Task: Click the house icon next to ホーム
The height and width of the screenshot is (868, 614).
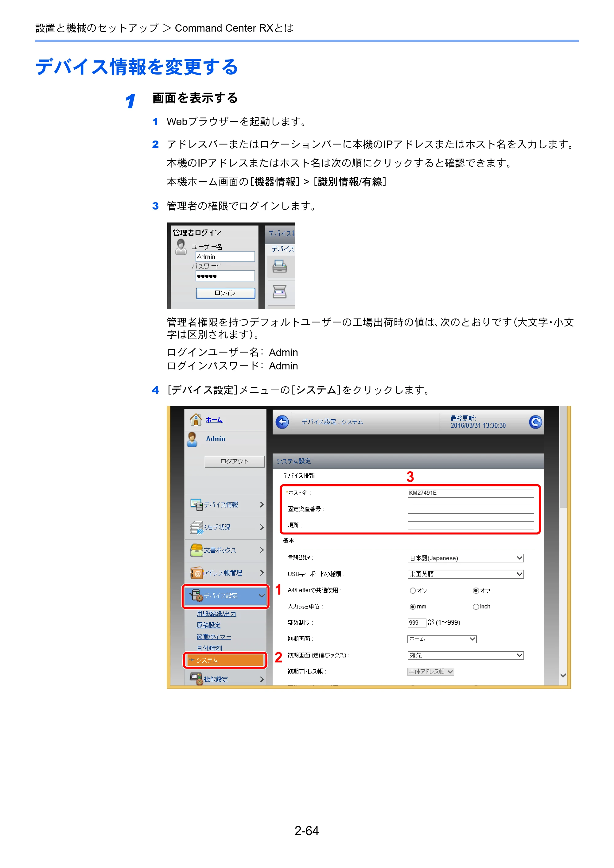Action: [196, 419]
